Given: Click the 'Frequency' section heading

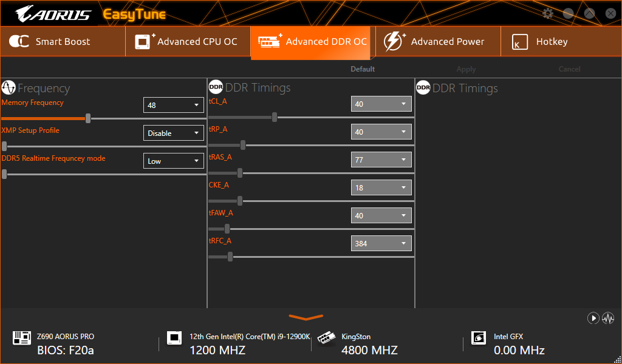Looking at the screenshot, I should coord(44,88).
